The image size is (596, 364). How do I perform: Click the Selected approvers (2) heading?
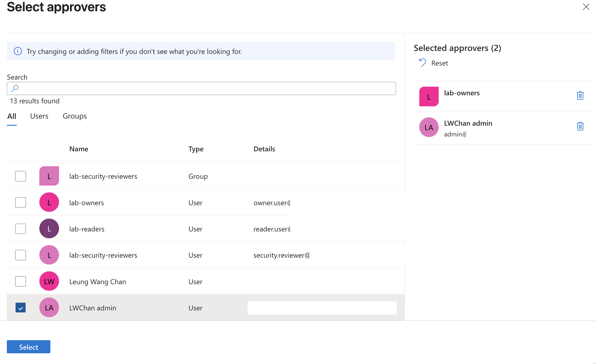coord(457,48)
